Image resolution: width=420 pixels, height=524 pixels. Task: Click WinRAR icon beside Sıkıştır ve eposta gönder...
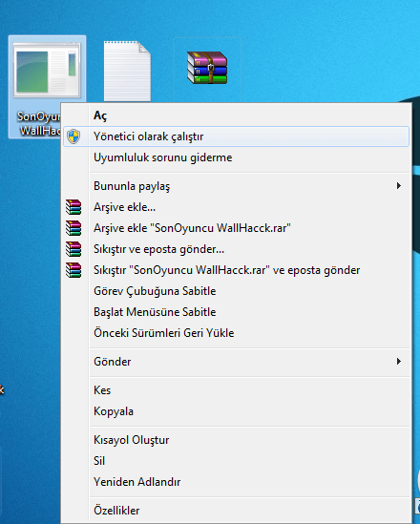[x=73, y=249]
